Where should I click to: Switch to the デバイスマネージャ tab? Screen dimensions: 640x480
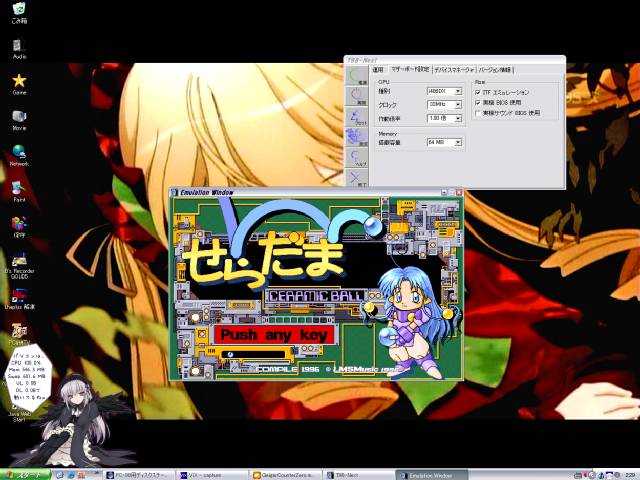tap(454, 70)
